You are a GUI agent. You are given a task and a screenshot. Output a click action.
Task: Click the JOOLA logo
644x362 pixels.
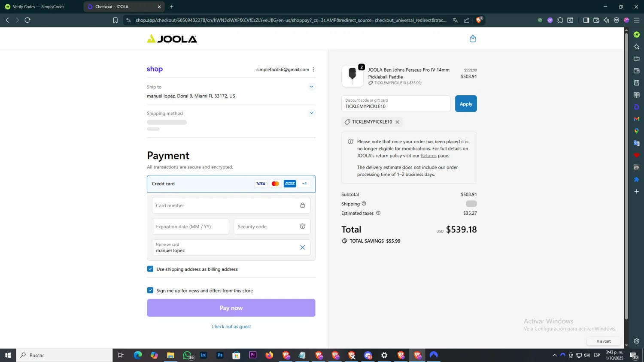[x=172, y=39]
